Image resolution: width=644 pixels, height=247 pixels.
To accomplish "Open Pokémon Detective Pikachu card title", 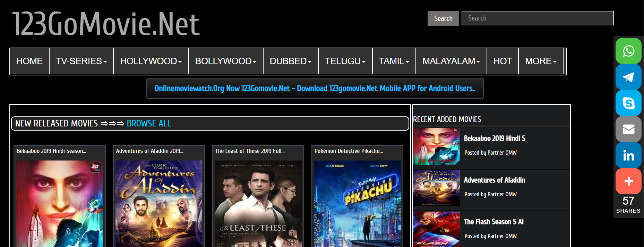I will [x=349, y=151].
